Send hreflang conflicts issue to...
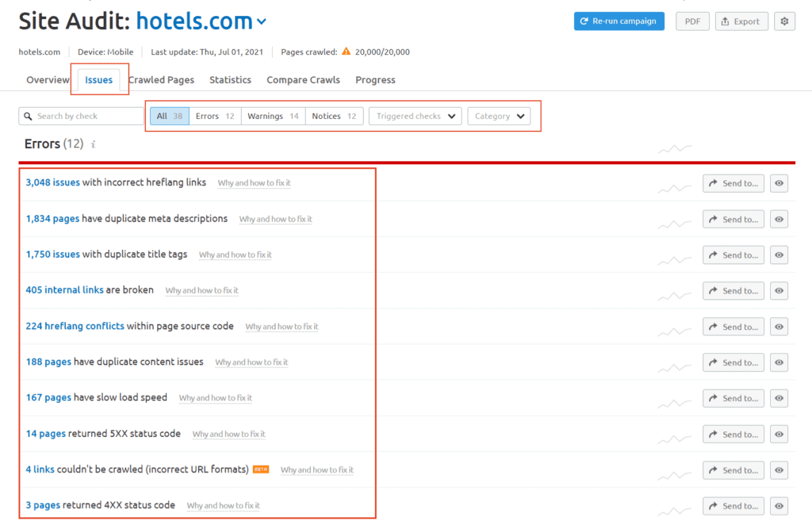 pyautogui.click(x=733, y=327)
